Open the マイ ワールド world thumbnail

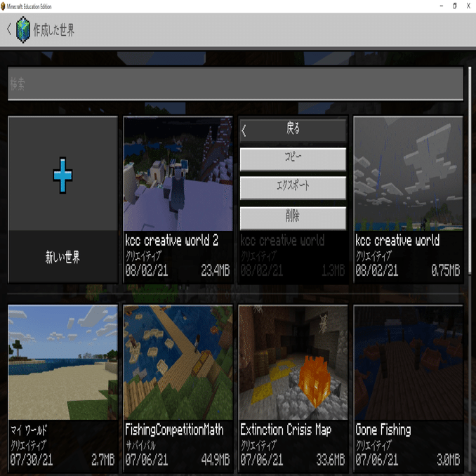tap(63, 362)
